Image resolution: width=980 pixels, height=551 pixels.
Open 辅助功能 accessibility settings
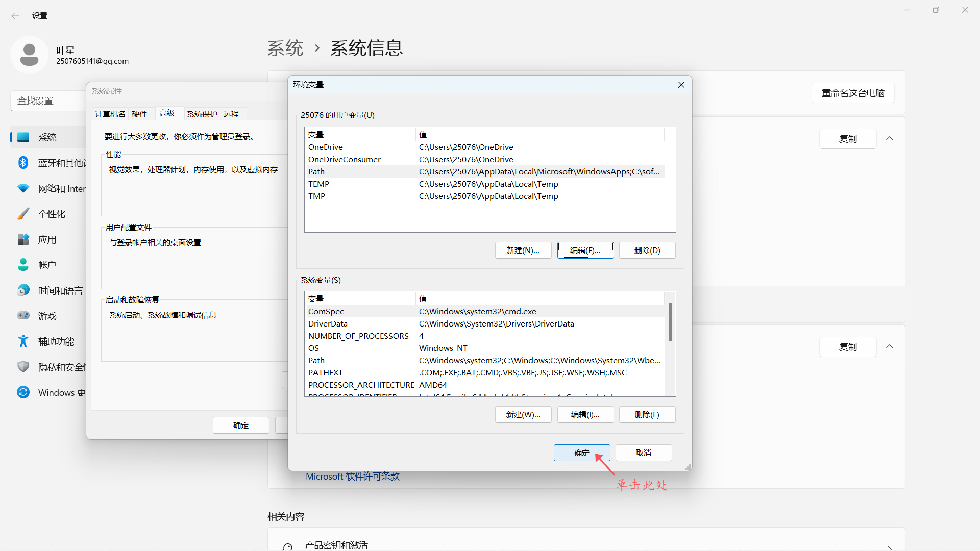[x=23, y=341]
